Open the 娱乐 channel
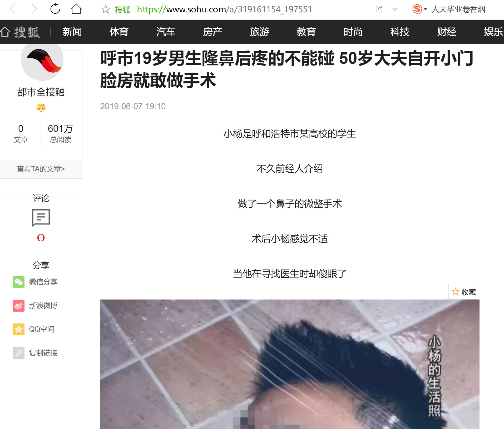 pos(493,32)
